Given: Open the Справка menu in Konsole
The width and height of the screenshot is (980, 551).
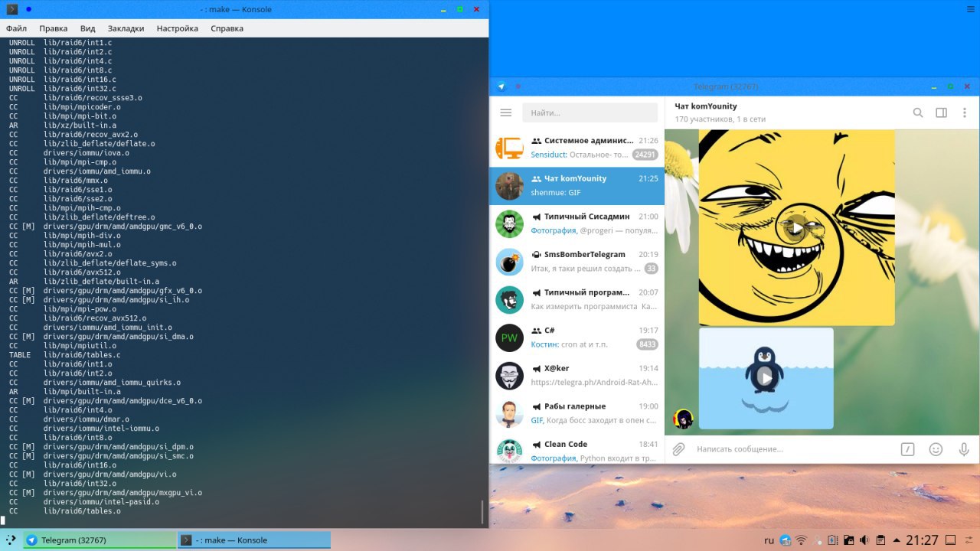Looking at the screenshot, I should (227, 28).
